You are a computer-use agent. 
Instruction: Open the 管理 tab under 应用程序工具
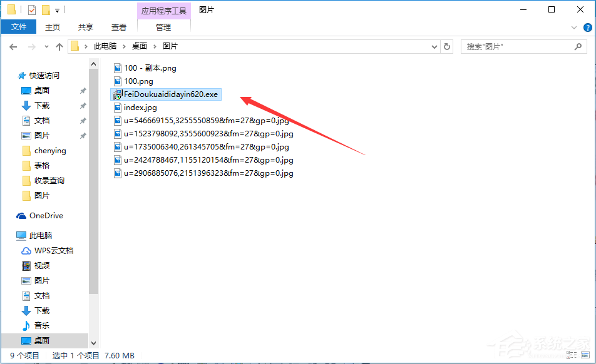pos(163,27)
